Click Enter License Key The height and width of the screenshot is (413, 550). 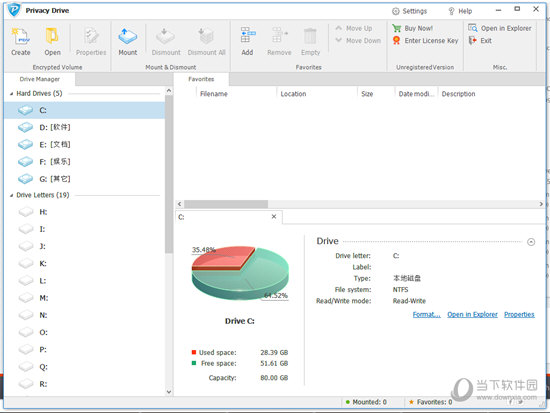tap(431, 41)
